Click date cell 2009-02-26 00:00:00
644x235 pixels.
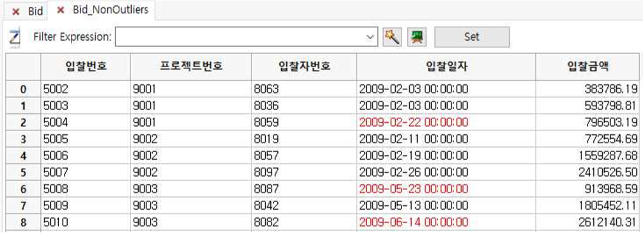(446, 172)
